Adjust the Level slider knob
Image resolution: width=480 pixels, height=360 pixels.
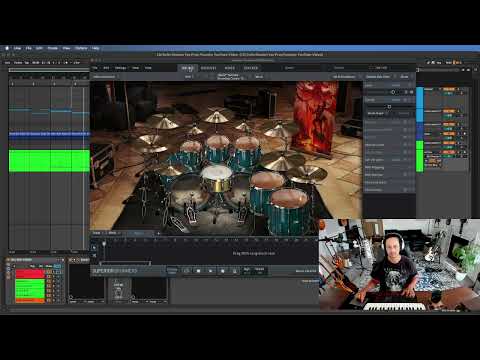coord(393,92)
